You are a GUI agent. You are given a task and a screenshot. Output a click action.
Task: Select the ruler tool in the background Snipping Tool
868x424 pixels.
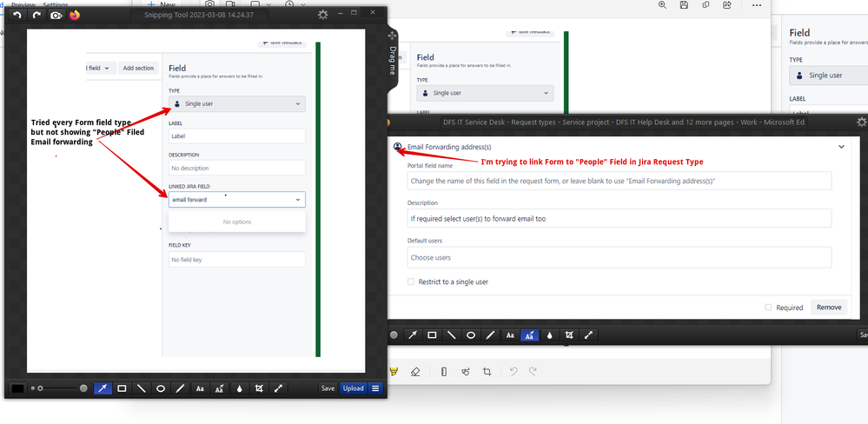pos(443,372)
